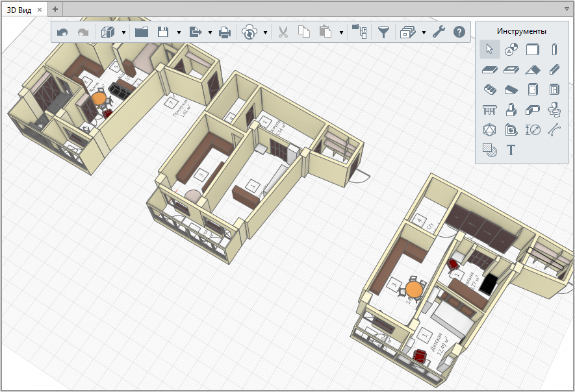Choose the Text tool
This screenshot has width=575, height=392.
(x=511, y=150)
